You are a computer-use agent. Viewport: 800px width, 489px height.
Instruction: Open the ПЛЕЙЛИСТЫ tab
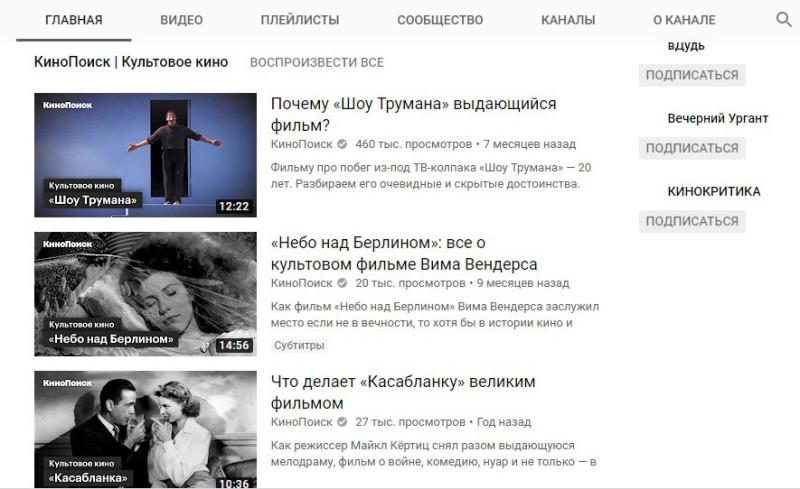click(300, 20)
